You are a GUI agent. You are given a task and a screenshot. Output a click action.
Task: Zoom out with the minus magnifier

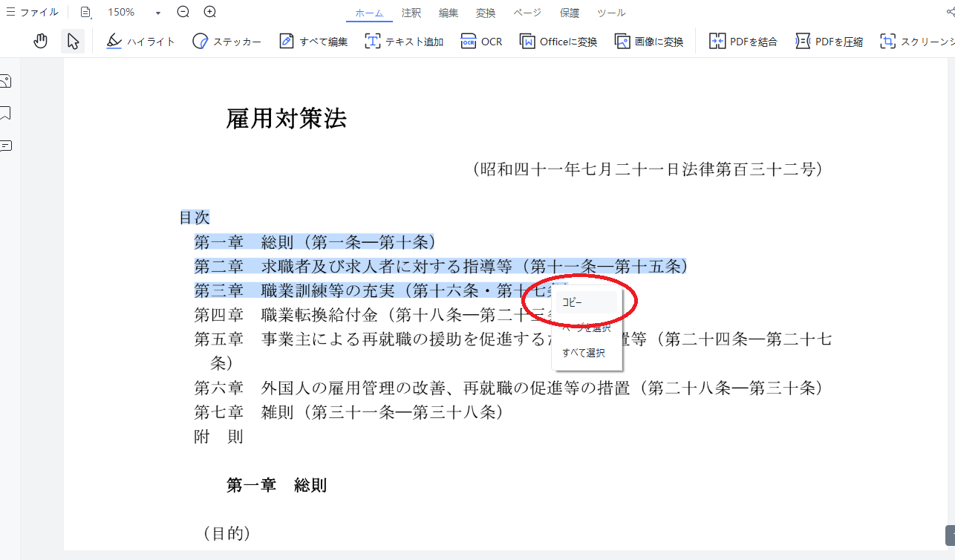(x=183, y=12)
